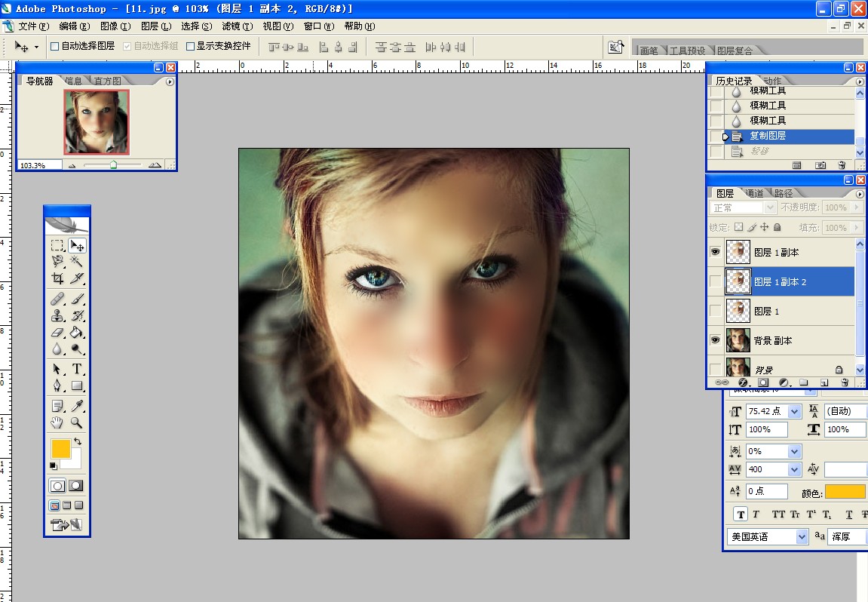Open the font size dropdown showing 75.42 点

(794, 412)
